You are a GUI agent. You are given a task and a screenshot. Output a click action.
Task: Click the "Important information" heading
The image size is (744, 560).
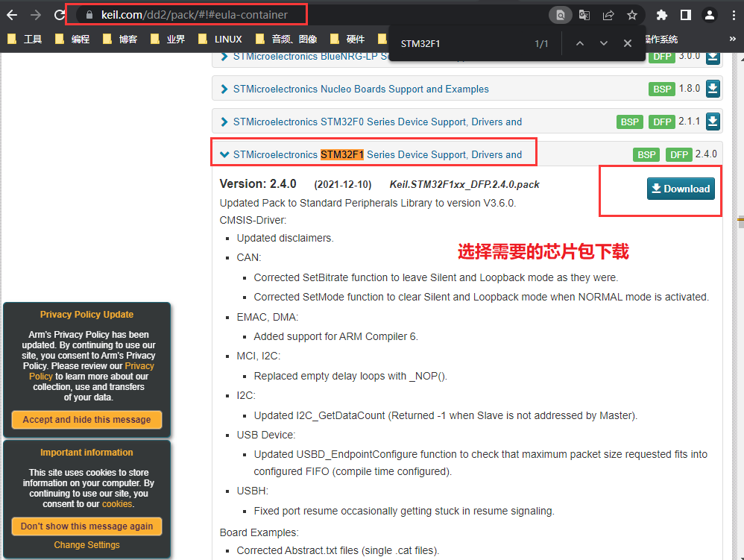coord(86,453)
